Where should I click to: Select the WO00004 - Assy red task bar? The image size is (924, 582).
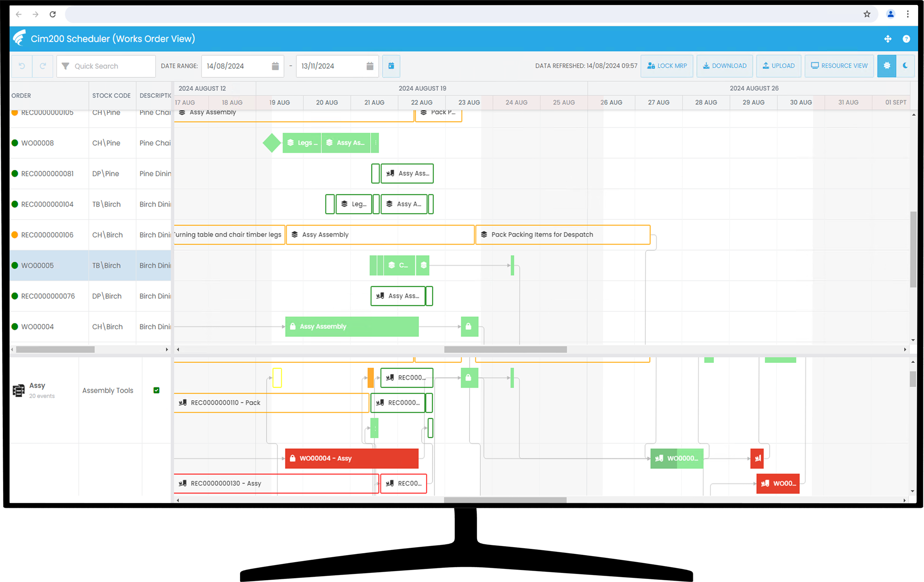[351, 458]
